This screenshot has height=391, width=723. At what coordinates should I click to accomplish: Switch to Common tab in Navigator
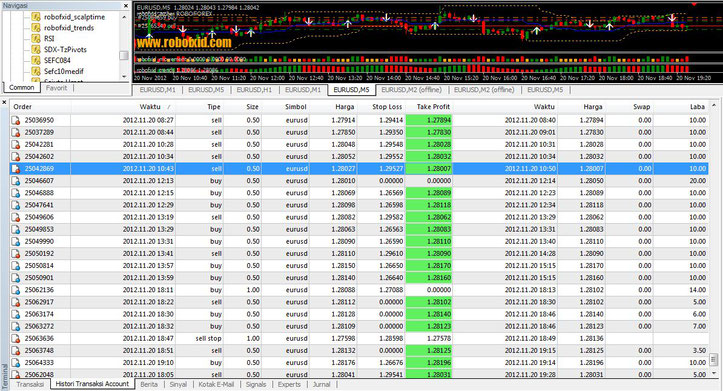tap(21, 88)
